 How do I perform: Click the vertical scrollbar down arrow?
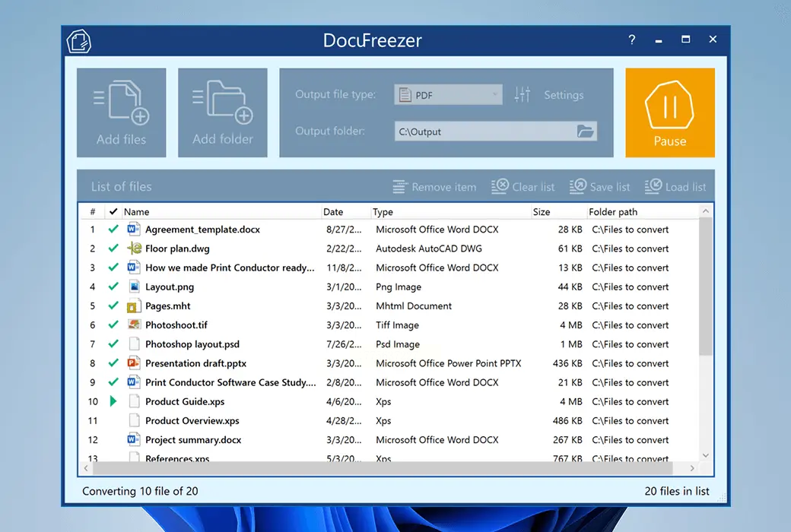click(x=706, y=454)
